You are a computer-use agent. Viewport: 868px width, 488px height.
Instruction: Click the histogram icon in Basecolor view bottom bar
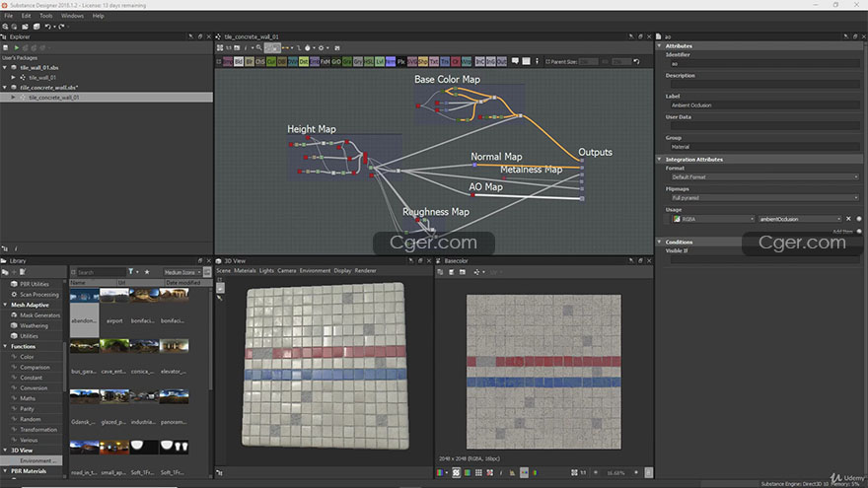[x=512, y=472]
